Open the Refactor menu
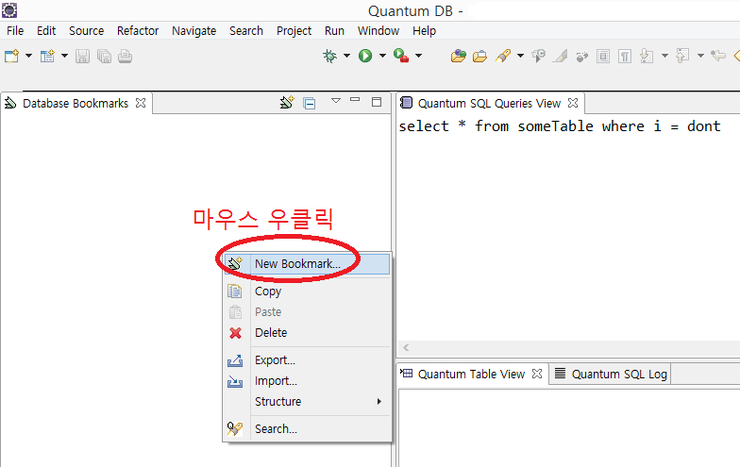This screenshot has height=467, width=740. [138, 31]
